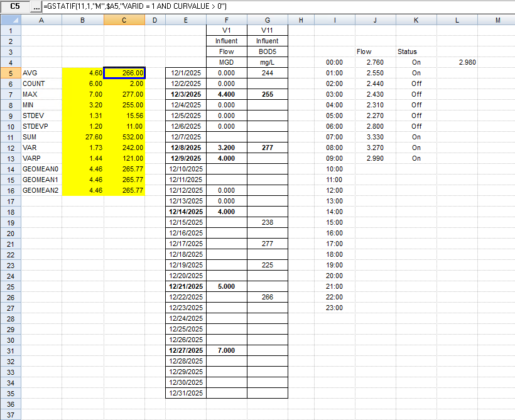
Task: Click the 7.000 flow value for 12/27/2025
Action: tap(227, 350)
